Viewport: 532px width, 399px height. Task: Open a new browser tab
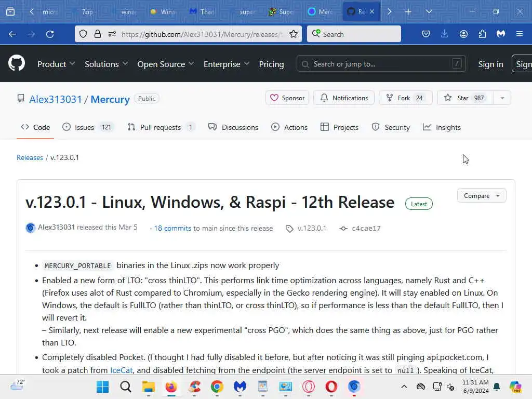[408, 12]
